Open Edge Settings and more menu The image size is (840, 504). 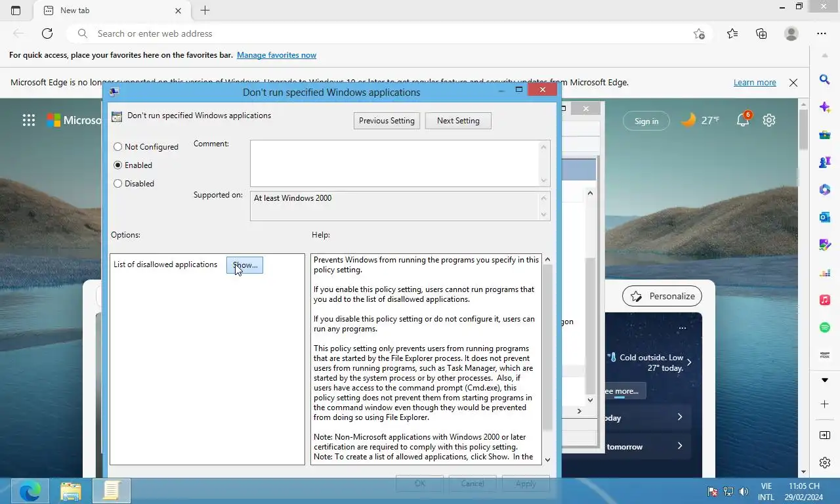pyautogui.click(x=822, y=33)
